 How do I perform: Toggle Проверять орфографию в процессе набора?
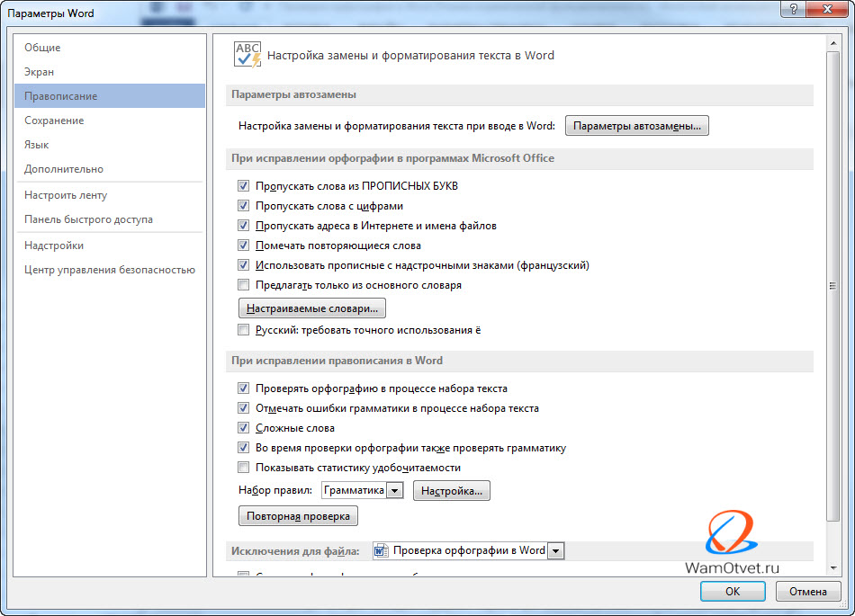pyautogui.click(x=243, y=388)
